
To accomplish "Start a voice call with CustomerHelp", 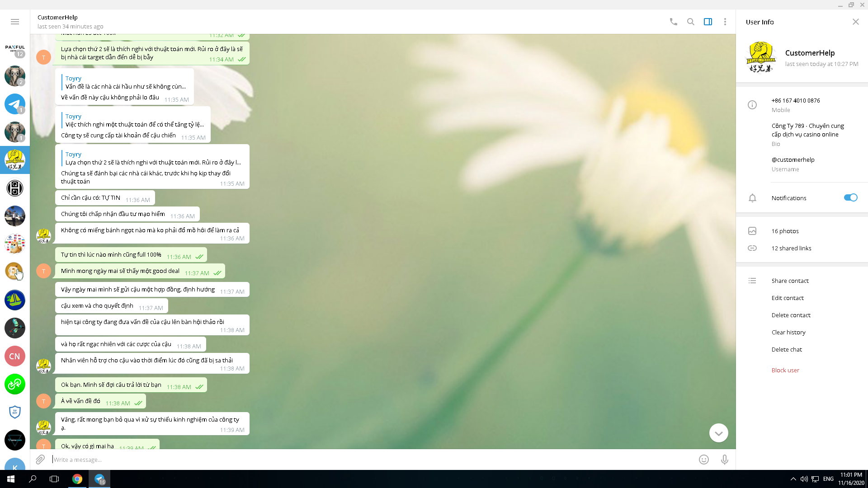I will 673,22.
